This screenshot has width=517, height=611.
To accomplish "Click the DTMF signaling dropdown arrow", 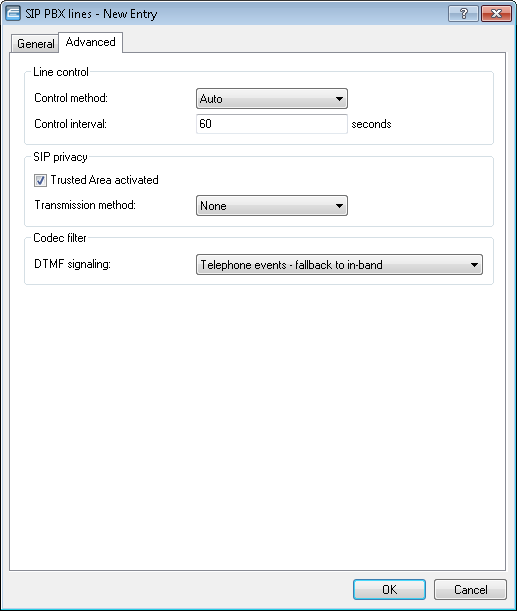I will (x=474, y=265).
